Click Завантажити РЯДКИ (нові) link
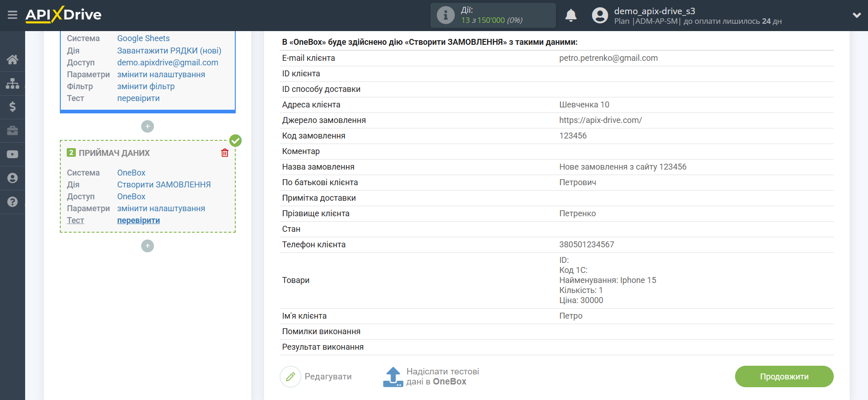The height and width of the screenshot is (400, 868). click(x=169, y=51)
